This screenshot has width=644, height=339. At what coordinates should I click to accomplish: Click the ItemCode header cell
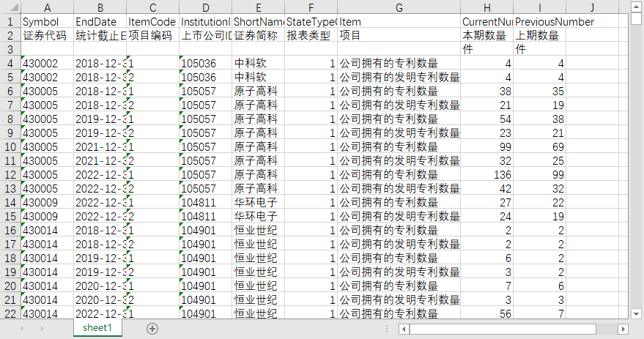pyautogui.click(x=153, y=21)
